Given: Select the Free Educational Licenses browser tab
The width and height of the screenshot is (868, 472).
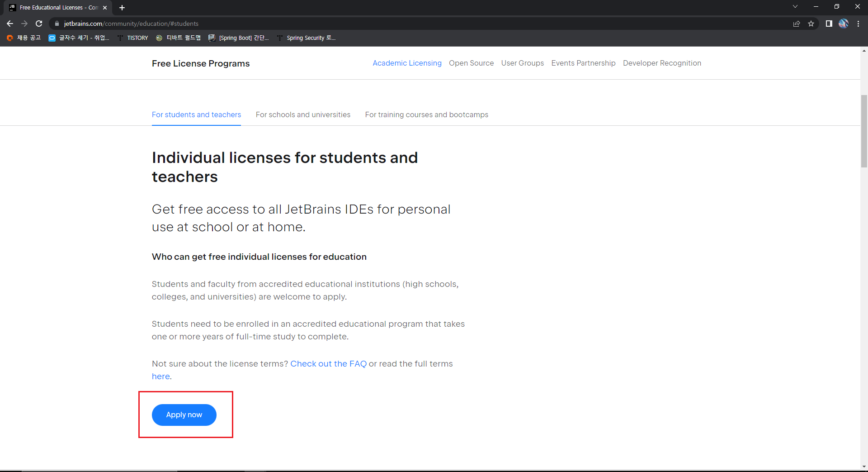Looking at the screenshot, I should tap(58, 8).
